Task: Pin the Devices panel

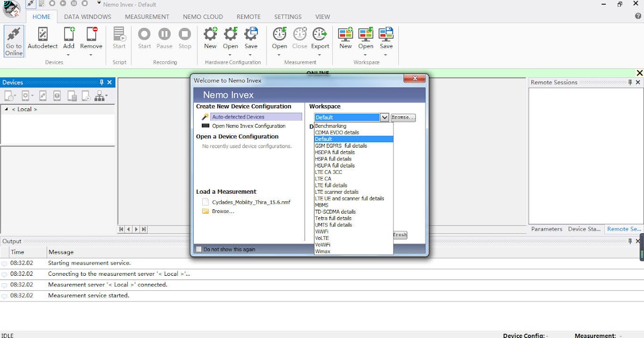Action: (x=101, y=82)
